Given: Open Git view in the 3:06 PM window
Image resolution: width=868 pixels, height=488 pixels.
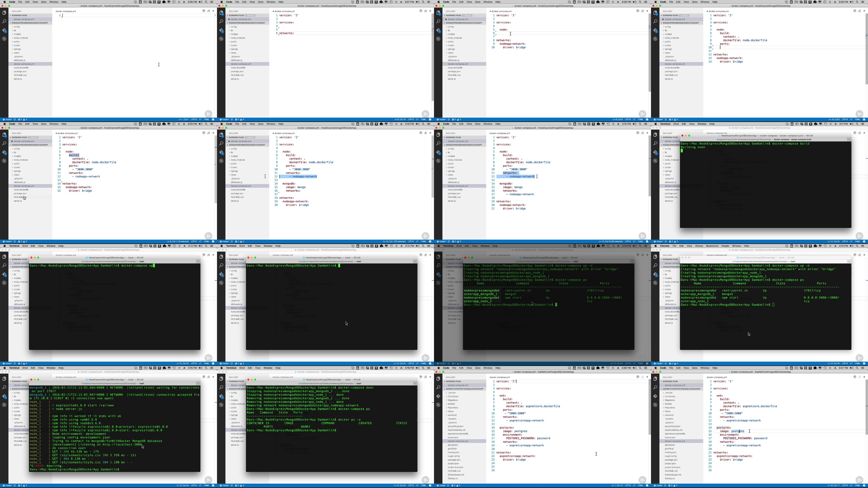Looking at the screenshot, I should (4, 30).
